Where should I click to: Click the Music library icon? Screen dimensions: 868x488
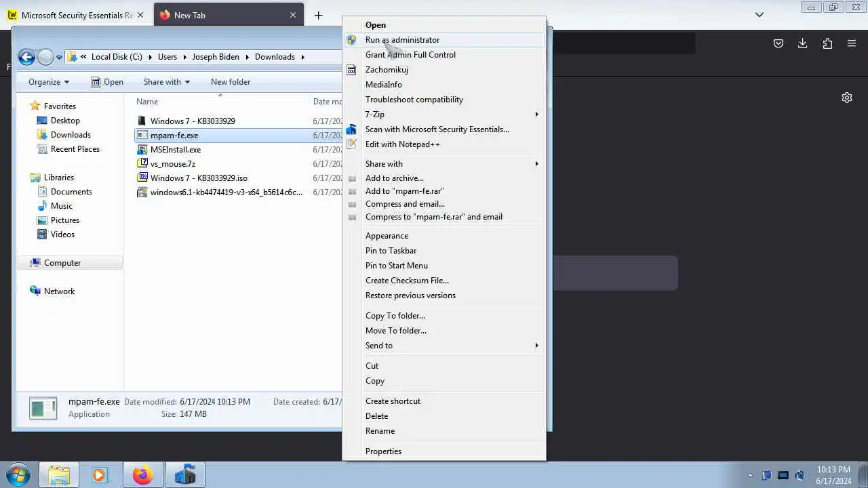click(x=42, y=206)
